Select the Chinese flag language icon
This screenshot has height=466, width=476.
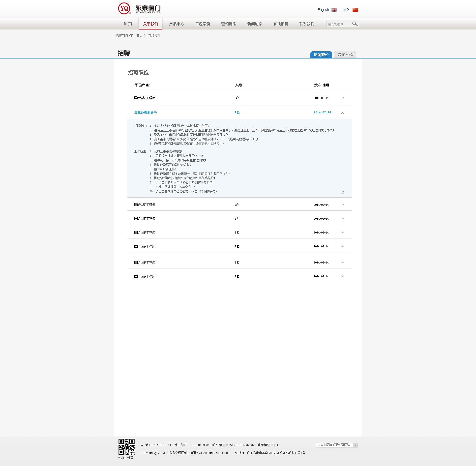(355, 10)
